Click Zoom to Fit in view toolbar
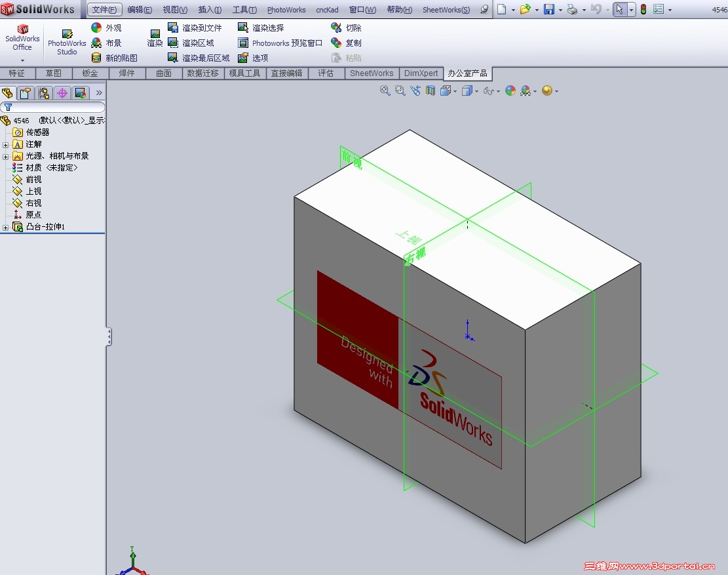Viewport: 728px width, 575px height. point(385,90)
